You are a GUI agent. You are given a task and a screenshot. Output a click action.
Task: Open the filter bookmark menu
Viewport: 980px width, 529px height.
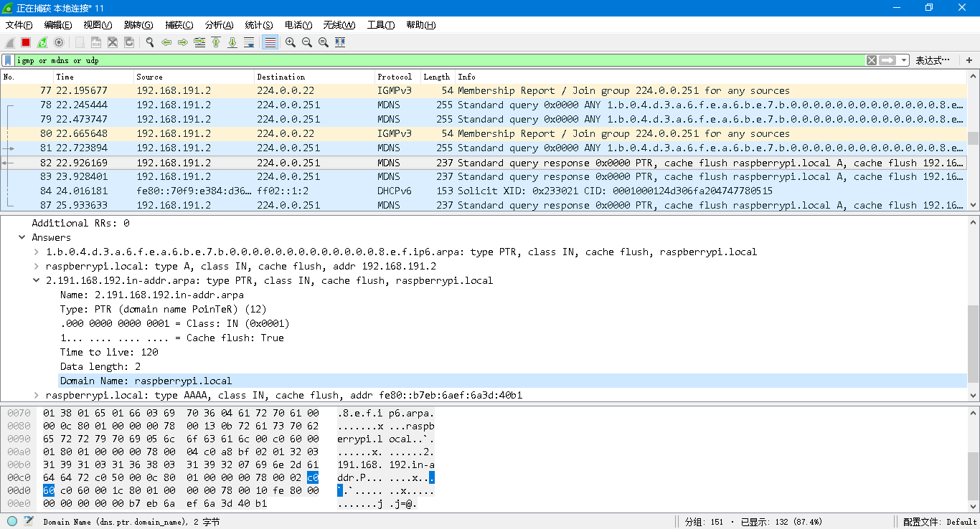coord(8,60)
